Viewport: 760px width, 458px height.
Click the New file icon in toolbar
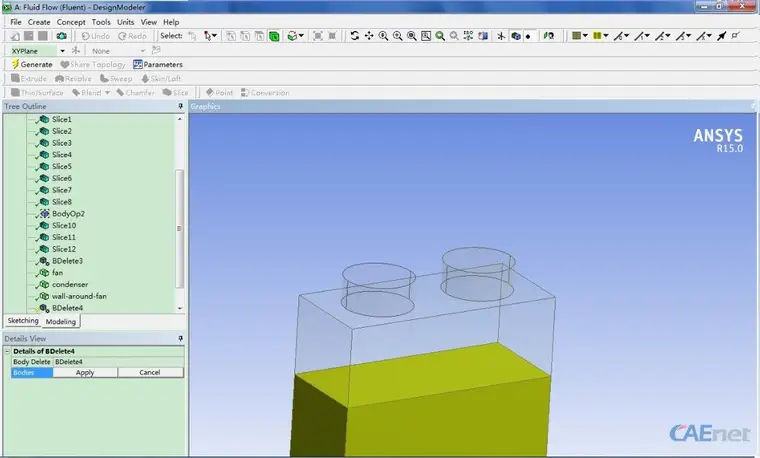click(x=15, y=36)
